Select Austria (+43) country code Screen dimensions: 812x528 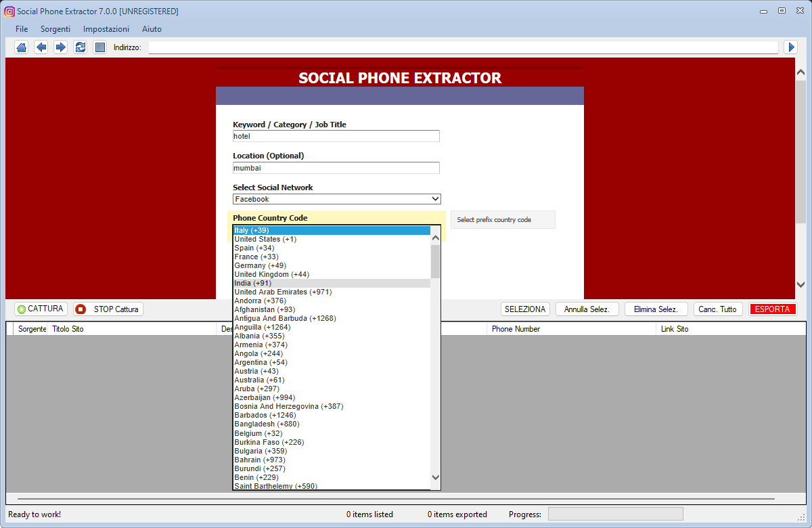click(332, 371)
